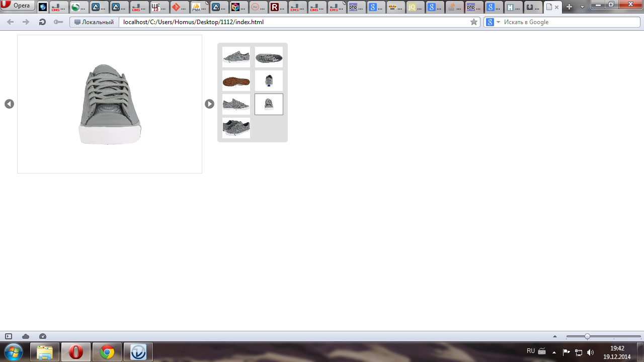The width and height of the screenshot is (644, 362).
Task: Click the Opera taskbar icon
Action: pyautogui.click(x=76, y=352)
